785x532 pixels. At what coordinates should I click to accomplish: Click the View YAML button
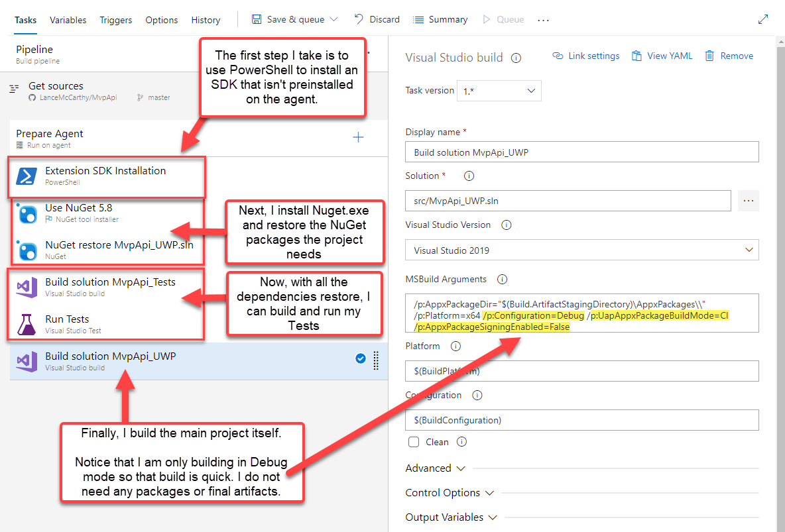(x=662, y=56)
